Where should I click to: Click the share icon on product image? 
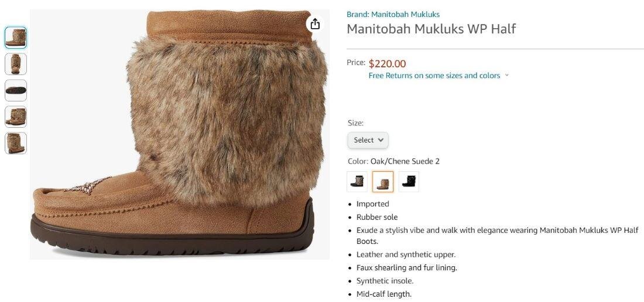point(315,24)
